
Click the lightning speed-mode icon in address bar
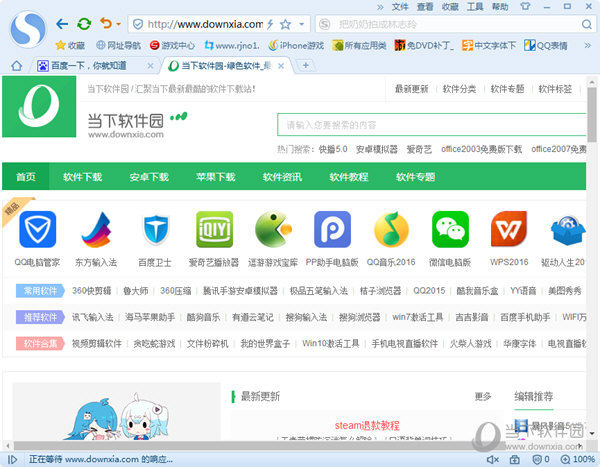pos(270,24)
